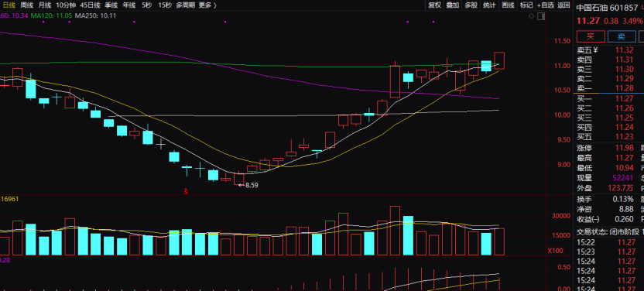Toggle the side panel layout icon
This screenshot has height=291, width=644.
(x=541, y=16)
